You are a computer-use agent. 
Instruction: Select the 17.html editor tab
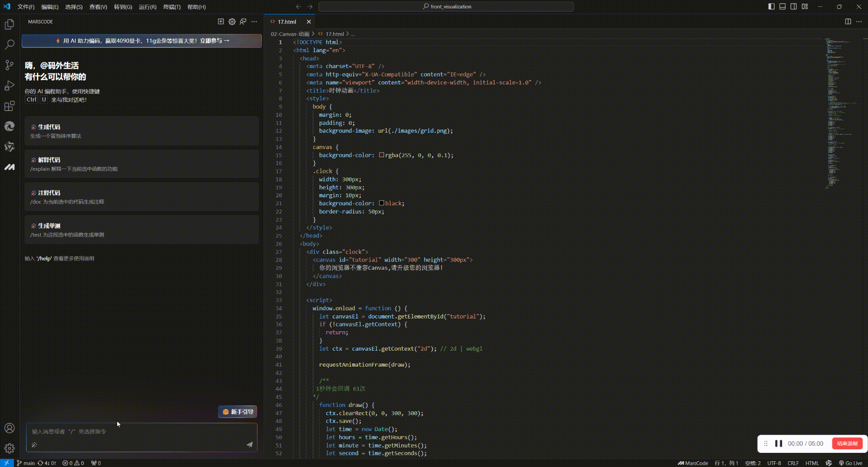287,22
